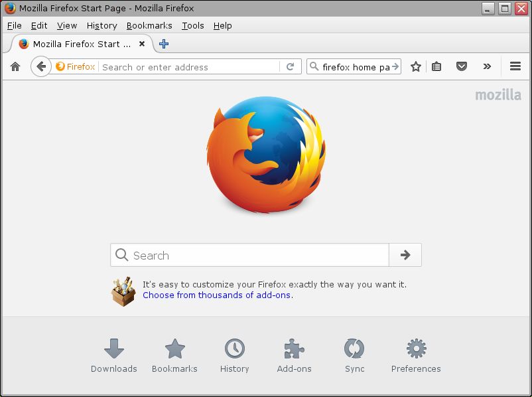532x397 pixels.
Task: Open Bookmarks from the start page launcher
Action: point(174,356)
